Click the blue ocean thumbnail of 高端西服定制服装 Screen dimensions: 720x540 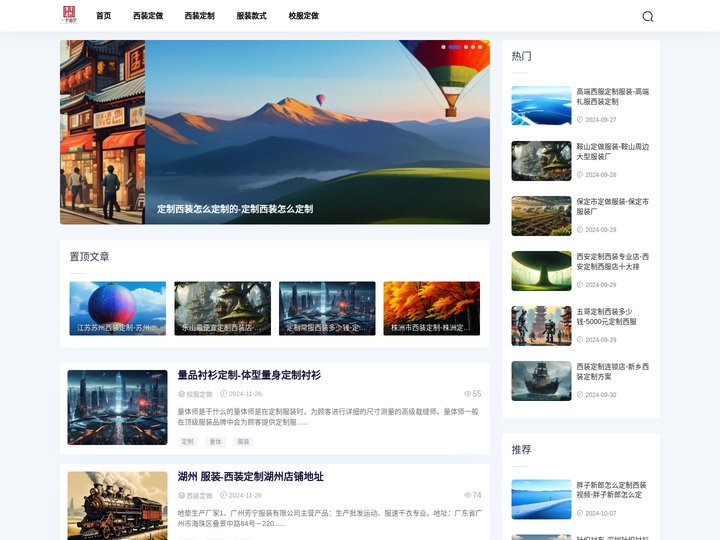pos(541,106)
